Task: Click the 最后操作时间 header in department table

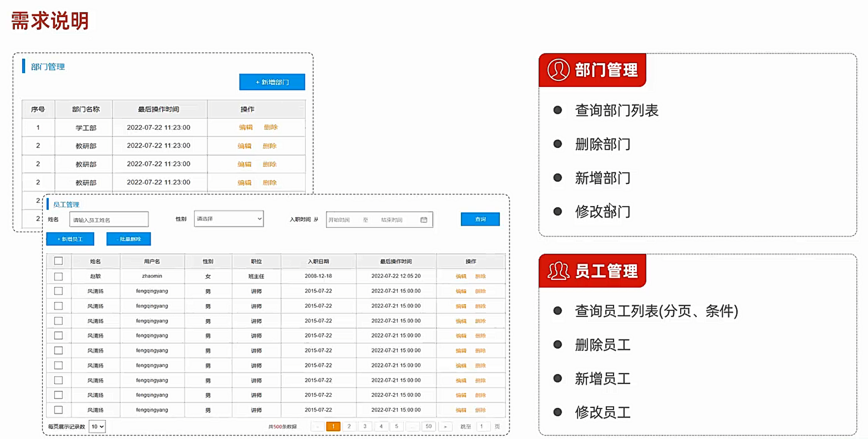Action: (x=159, y=109)
